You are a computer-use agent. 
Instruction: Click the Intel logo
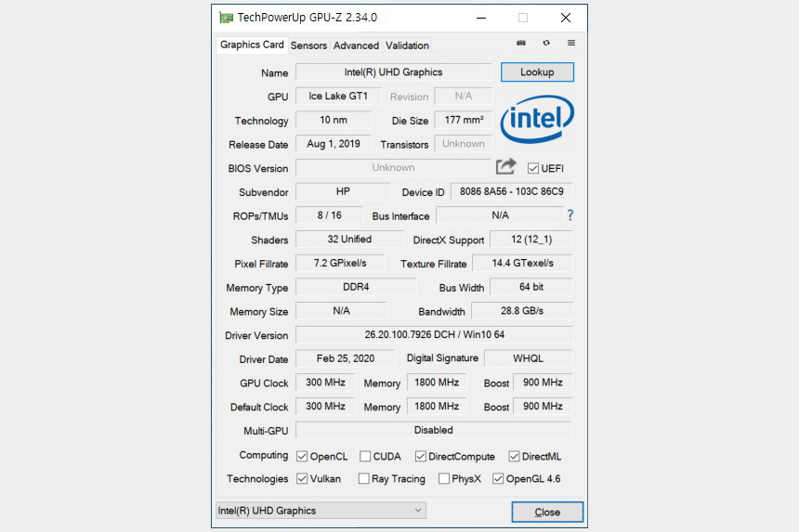click(x=537, y=119)
